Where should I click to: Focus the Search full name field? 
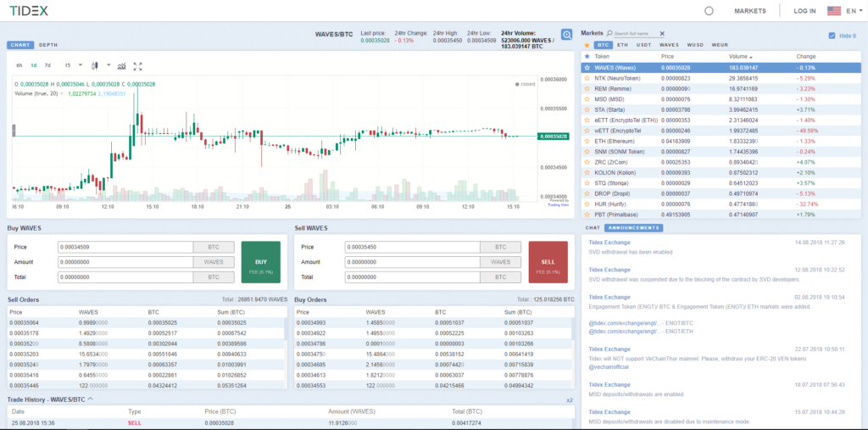(635, 35)
